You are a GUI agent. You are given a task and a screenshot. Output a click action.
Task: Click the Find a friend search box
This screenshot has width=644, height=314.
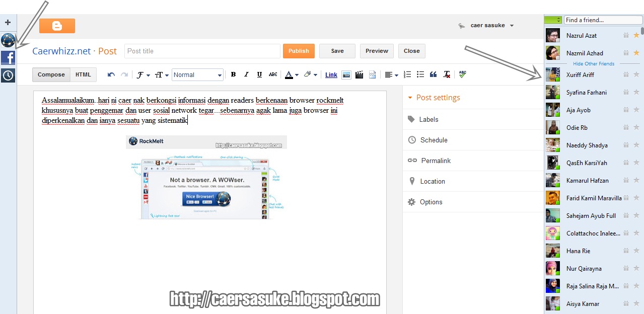tap(603, 20)
